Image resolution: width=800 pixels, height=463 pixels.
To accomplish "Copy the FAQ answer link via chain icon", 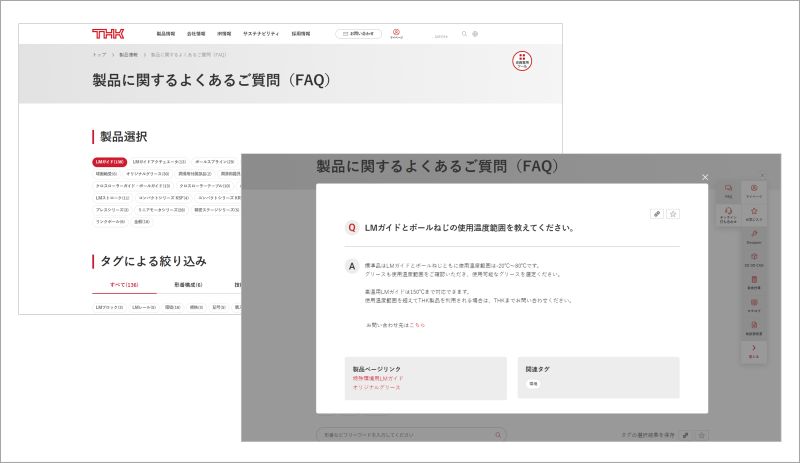I will pyautogui.click(x=656, y=213).
